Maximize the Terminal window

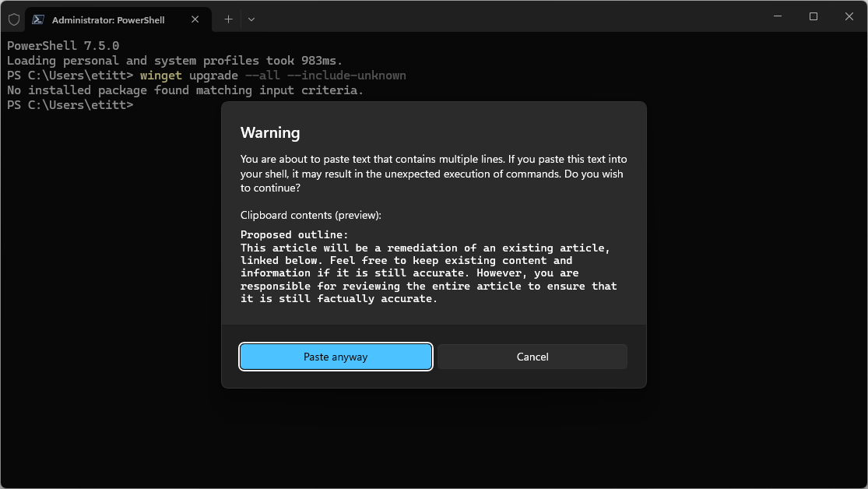click(x=813, y=16)
